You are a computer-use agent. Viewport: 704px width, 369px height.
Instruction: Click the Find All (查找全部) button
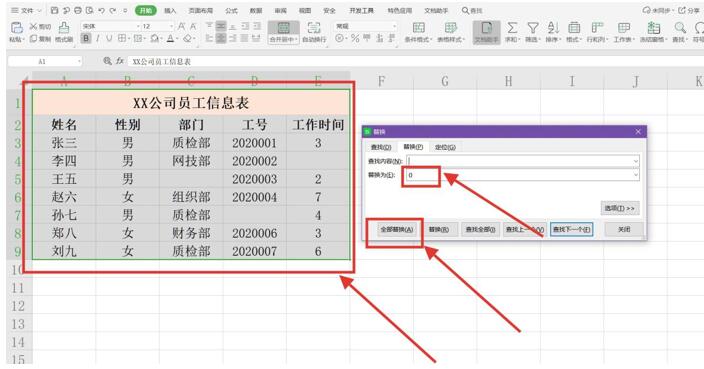(x=480, y=229)
